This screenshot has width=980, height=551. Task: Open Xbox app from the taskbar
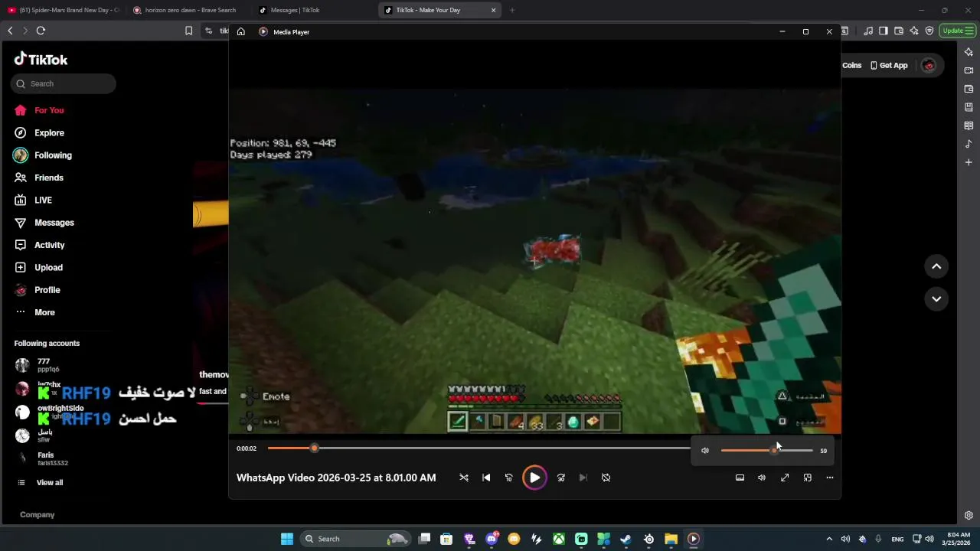559,539
